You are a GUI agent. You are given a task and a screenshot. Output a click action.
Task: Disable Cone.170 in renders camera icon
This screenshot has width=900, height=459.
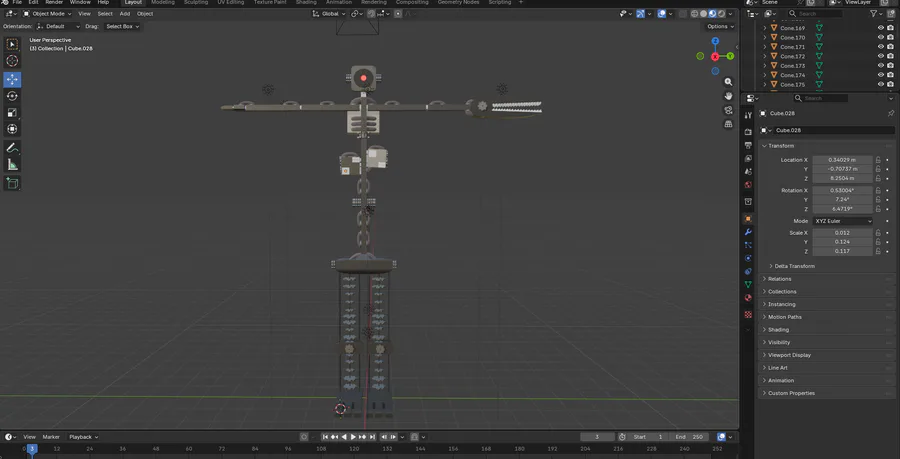point(890,37)
